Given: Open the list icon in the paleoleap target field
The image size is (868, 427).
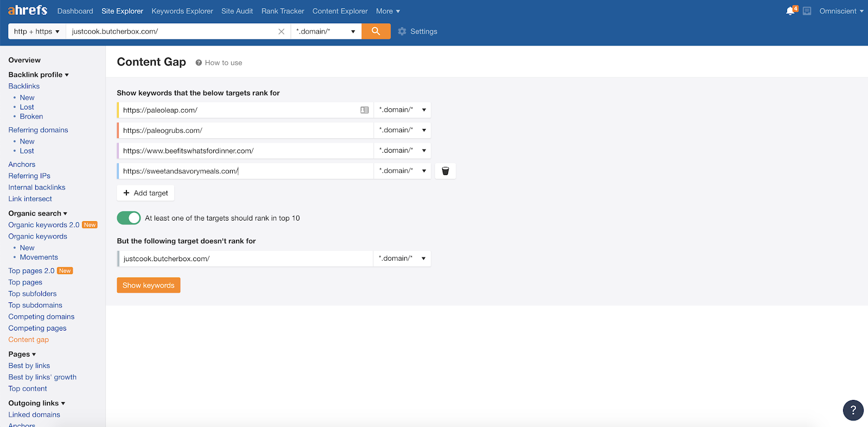Looking at the screenshot, I should click(x=365, y=110).
